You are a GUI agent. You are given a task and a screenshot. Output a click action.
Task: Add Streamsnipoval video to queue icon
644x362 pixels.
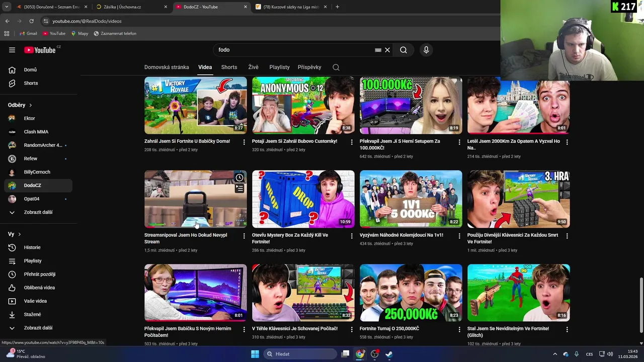coord(239,189)
